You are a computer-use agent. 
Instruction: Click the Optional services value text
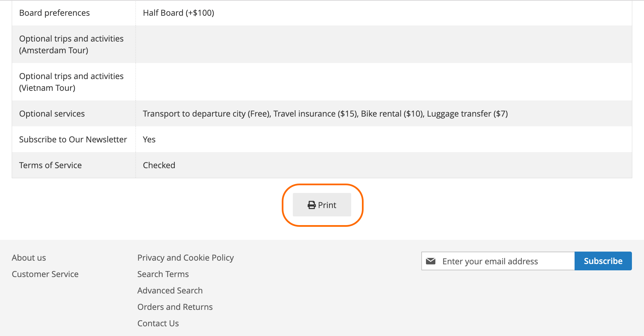pyautogui.click(x=325, y=114)
